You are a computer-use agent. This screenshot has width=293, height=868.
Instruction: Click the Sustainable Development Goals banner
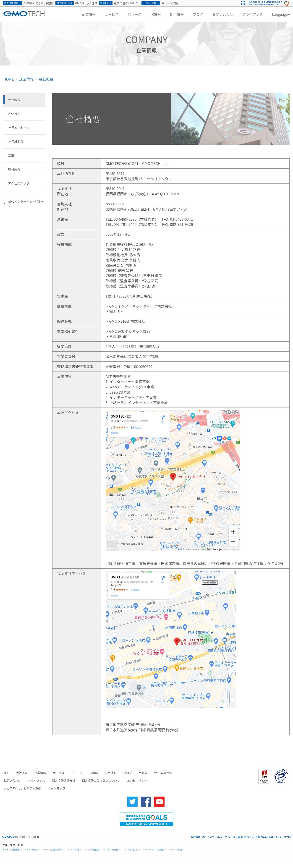point(146,819)
